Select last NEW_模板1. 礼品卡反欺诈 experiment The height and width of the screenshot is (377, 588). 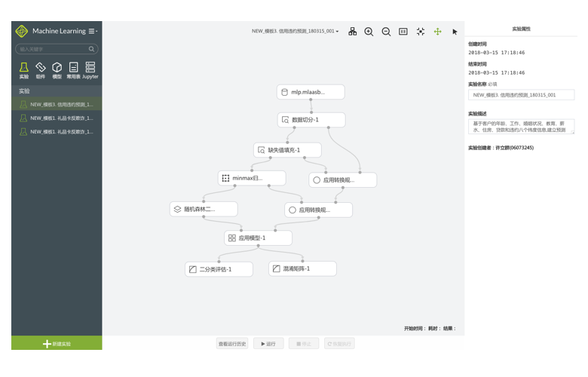click(x=57, y=132)
